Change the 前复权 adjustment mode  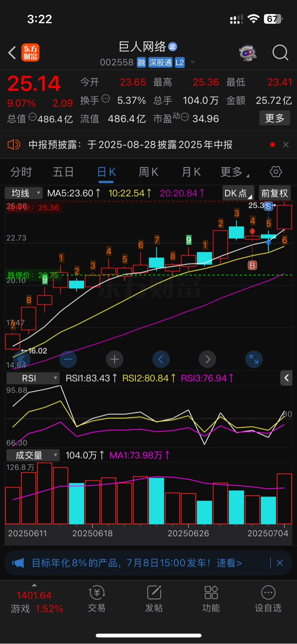click(x=274, y=193)
